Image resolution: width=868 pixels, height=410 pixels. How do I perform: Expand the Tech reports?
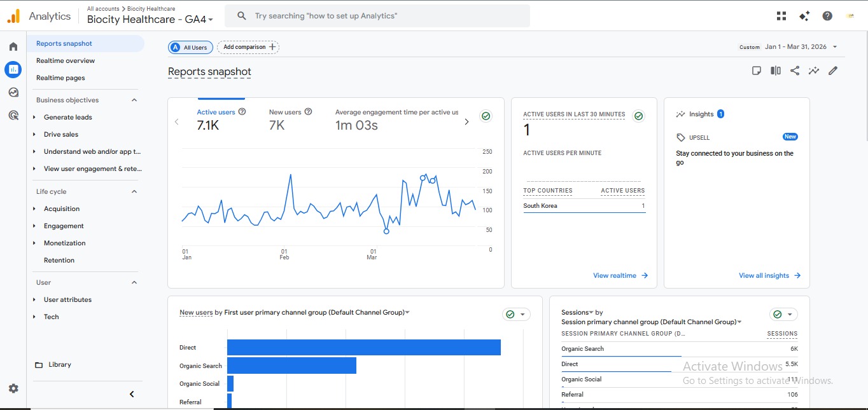point(34,317)
